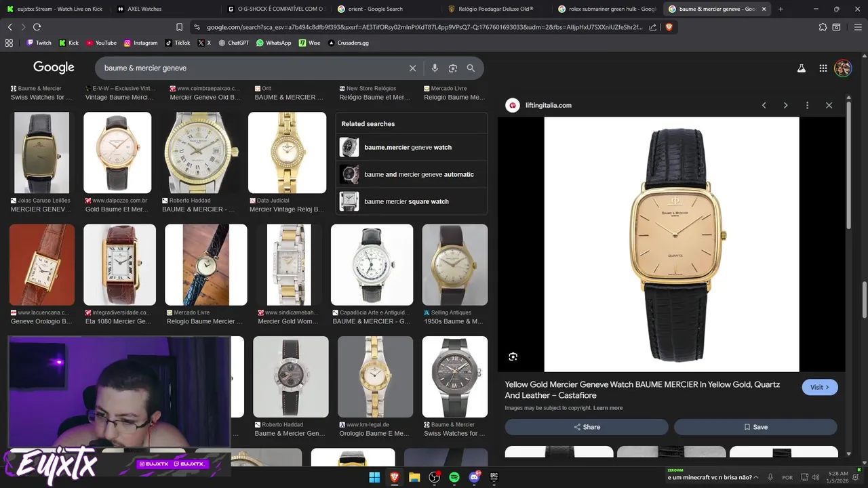This screenshot has width=868, height=488.
Task: Open the YouTube bookmark
Action: [101, 43]
